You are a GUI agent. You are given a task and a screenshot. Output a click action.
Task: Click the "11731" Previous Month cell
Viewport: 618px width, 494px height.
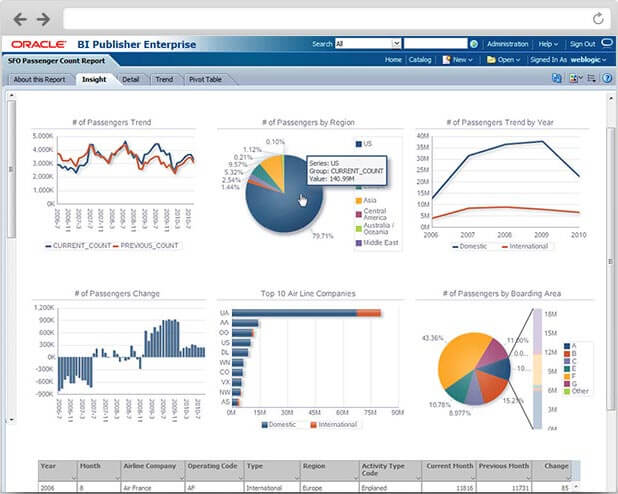pyautogui.click(x=519, y=488)
